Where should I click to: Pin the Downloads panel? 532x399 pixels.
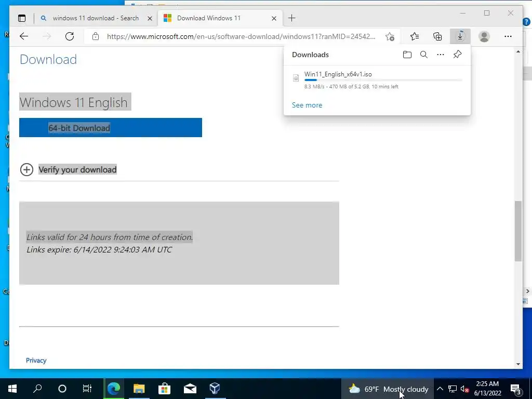click(457, 54)
